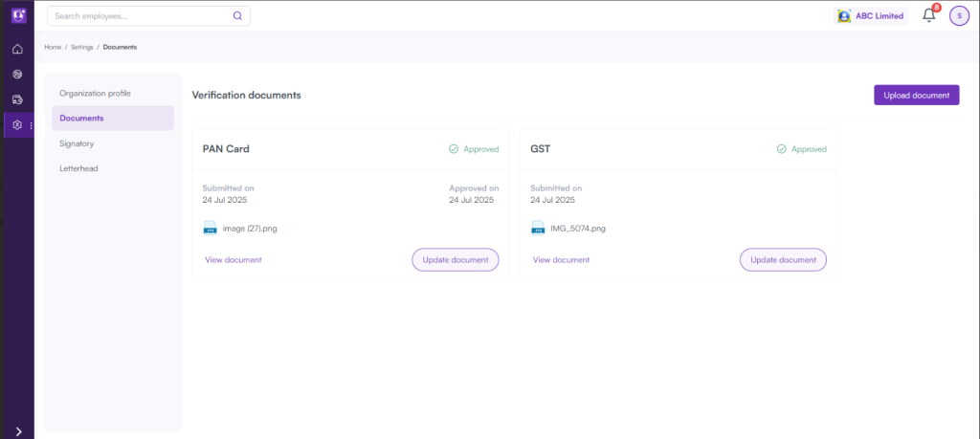Go to Home in breadcrumb
The height and width of the screenshot is (439, 980).
point(53,47)
